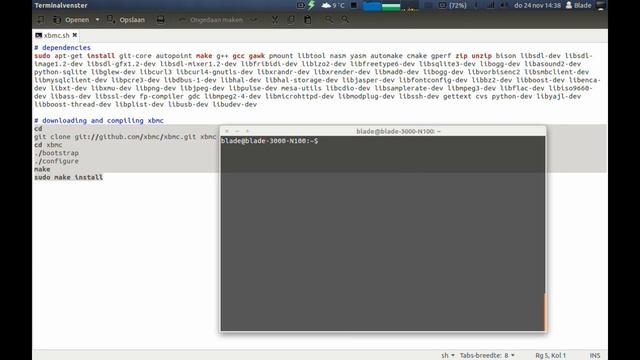The image size is (640, 360).
Task: Open the sound volume indicator
Action: tap(504, 5)
